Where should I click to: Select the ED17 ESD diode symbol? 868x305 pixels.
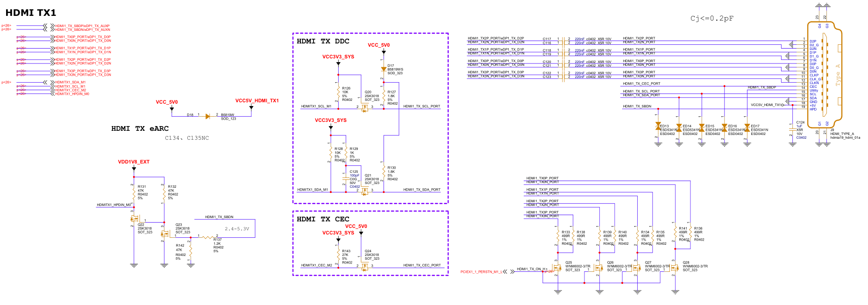point(747,127)
